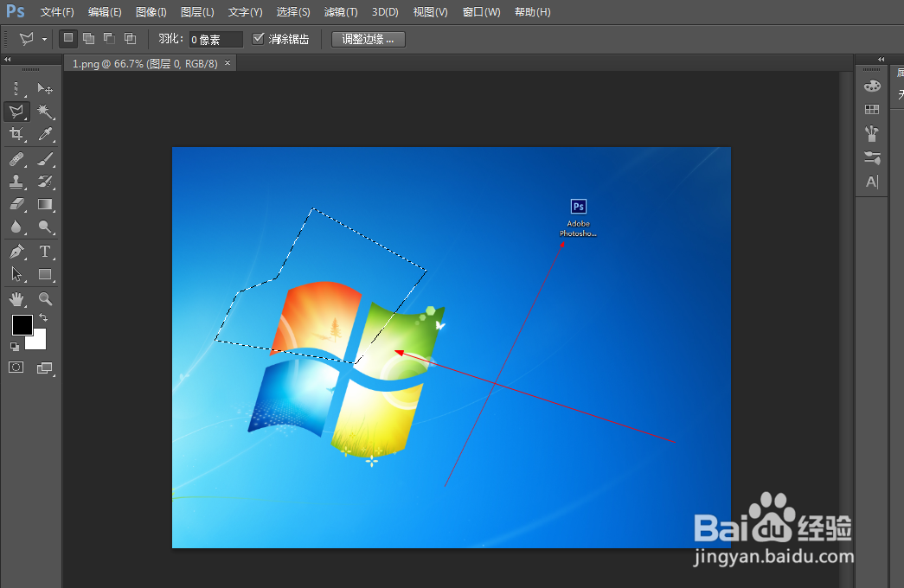Image resolution: width=904 pixels, height=588 pixels.
Task: Open the Brush settings panel icon
Action: [x=872, y=157]
